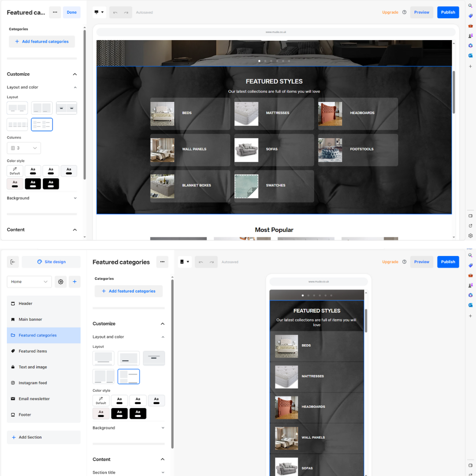Select the five-item horizontal layout option

click(17, 124)
